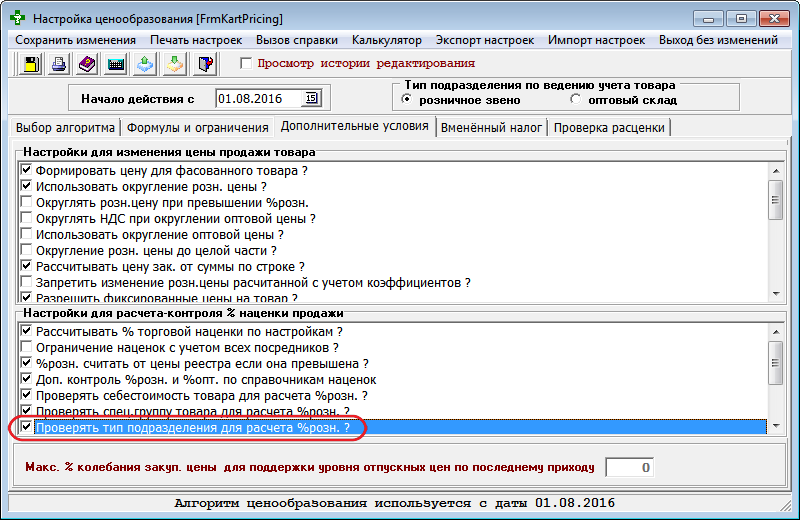Click the exit without changes door icon
800x520 pixels.
pyautogui.click(x=204, y=65)
